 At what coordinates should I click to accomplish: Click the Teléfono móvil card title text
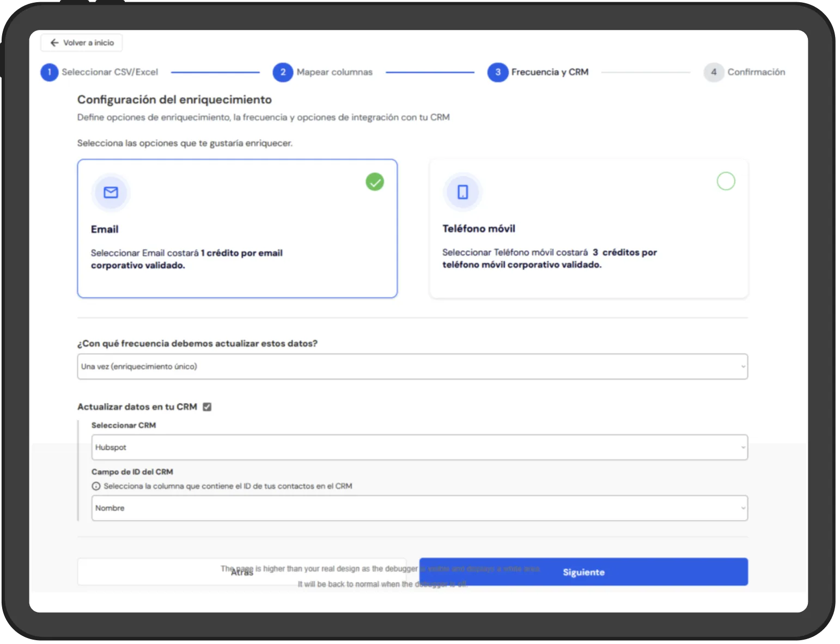pyautogui.click(x=479, y=229)
